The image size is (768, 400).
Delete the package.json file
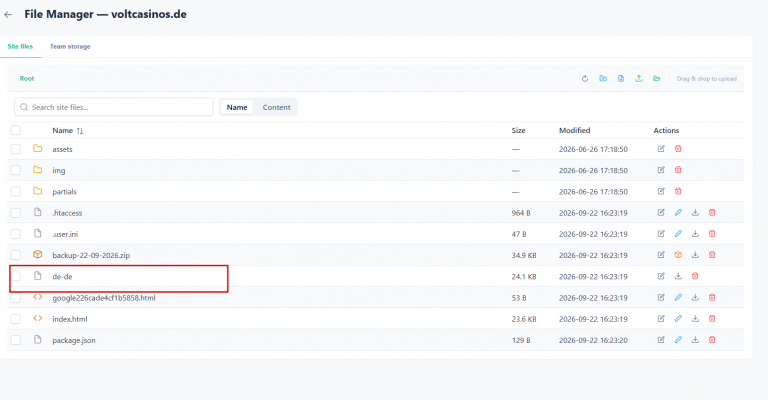click(712, 340)
